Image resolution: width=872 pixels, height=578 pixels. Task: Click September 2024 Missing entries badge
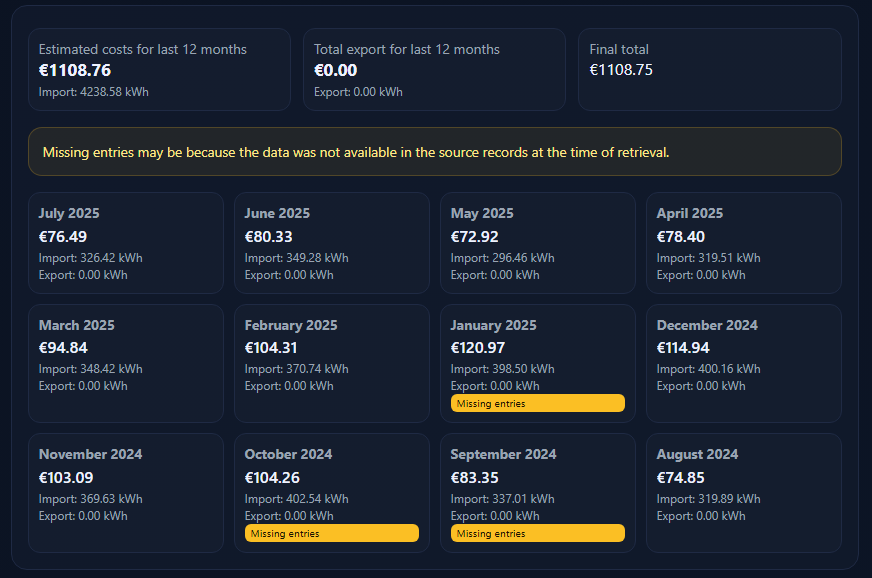(x=537, y=533)
